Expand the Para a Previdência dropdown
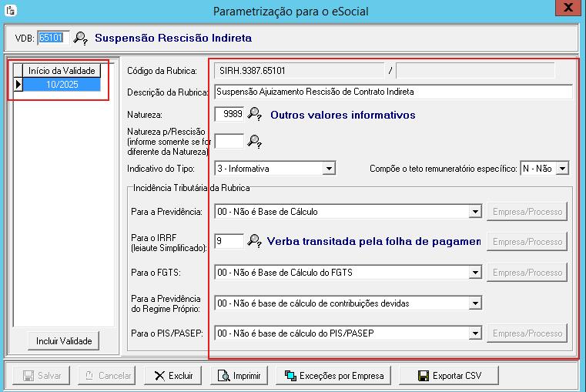This screenshot has width=586, height=392. point(475,212)
